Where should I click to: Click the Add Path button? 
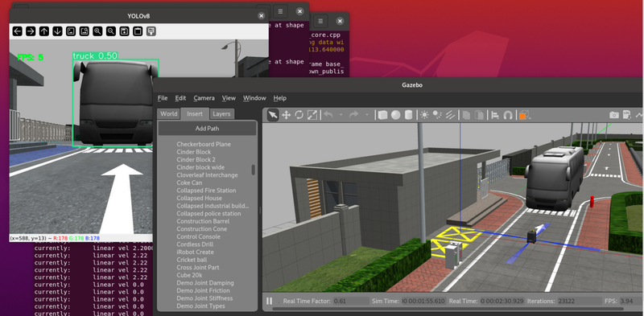[x=207, y=129]
